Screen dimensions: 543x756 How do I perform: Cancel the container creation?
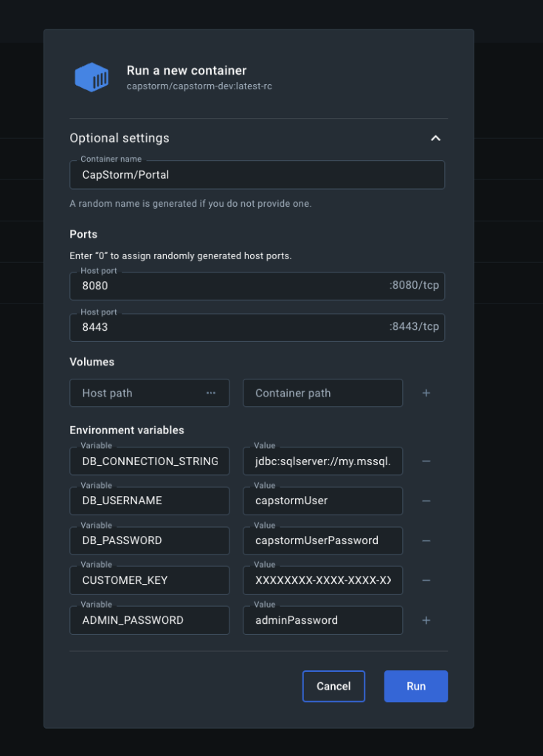coord(333,686)
